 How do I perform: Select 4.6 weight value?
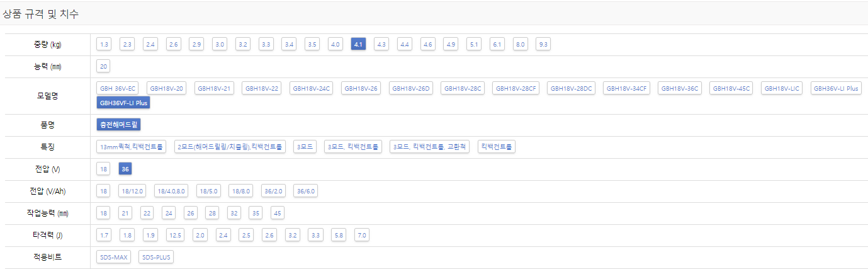(428, 44)
